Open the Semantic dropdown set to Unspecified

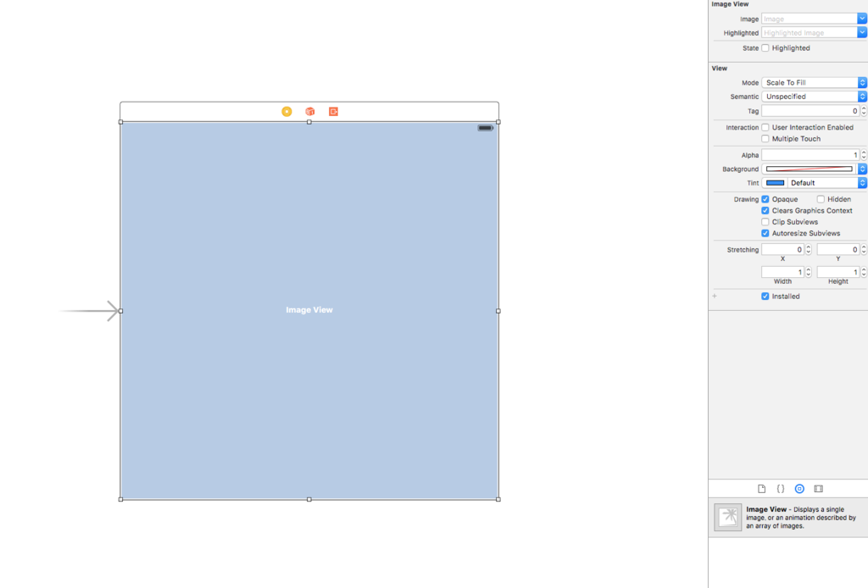point(814,97)
